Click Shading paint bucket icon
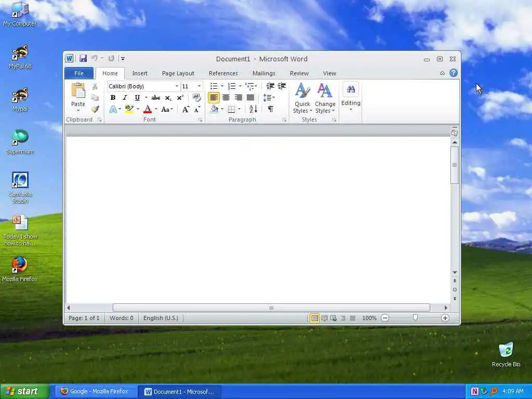Viewport: 532px width, 399px height. 214,109
